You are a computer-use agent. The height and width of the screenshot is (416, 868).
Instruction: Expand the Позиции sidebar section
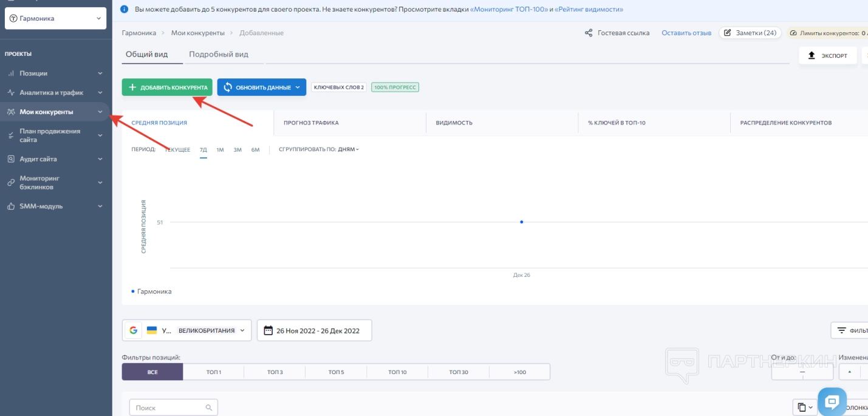coord(56,73)
